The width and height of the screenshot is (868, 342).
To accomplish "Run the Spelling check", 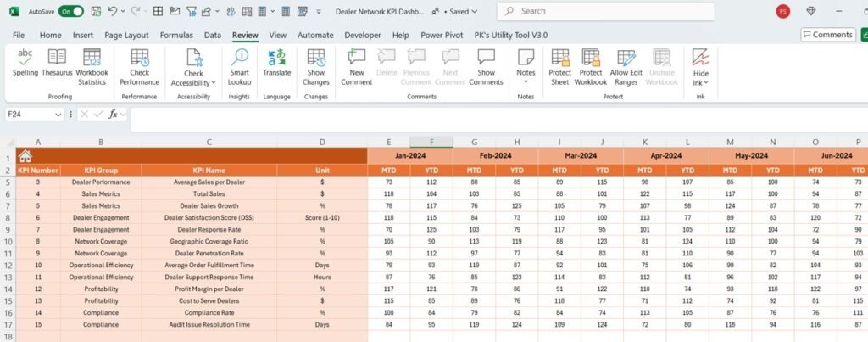I will [x=25, y=64].
